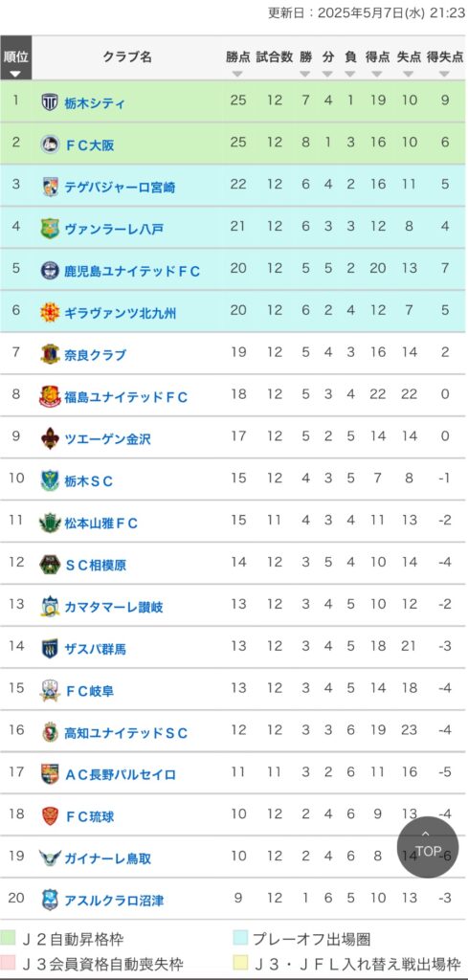
Task: Sort table by 得失点 column arrow
Action: [x=444, y=74]
